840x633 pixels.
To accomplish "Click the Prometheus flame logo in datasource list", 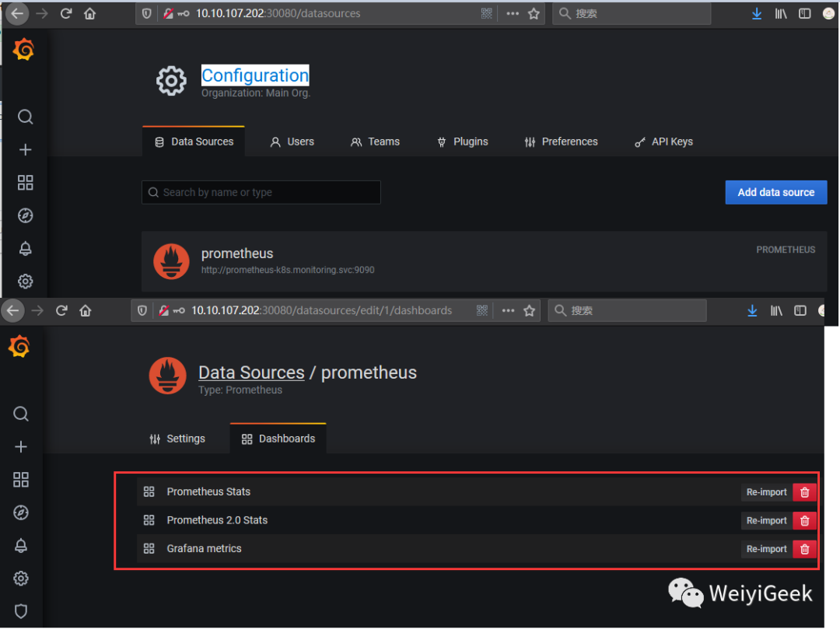I will [171, 261].
